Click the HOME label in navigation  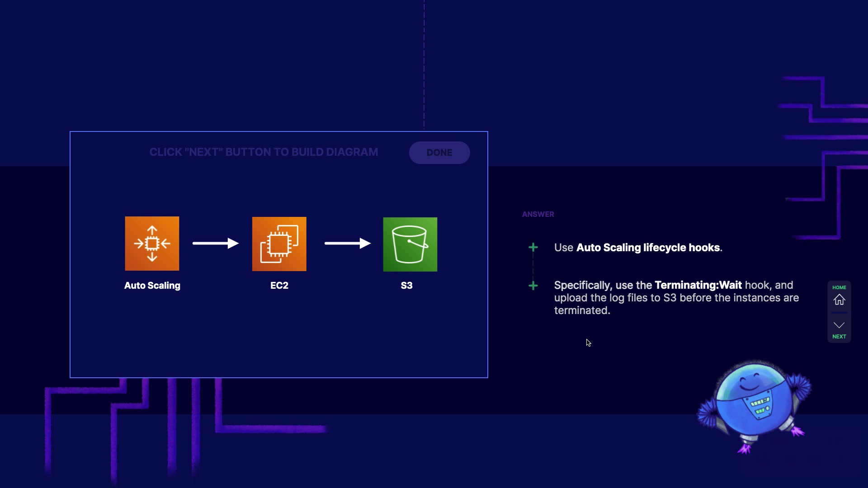click(839, 287)
